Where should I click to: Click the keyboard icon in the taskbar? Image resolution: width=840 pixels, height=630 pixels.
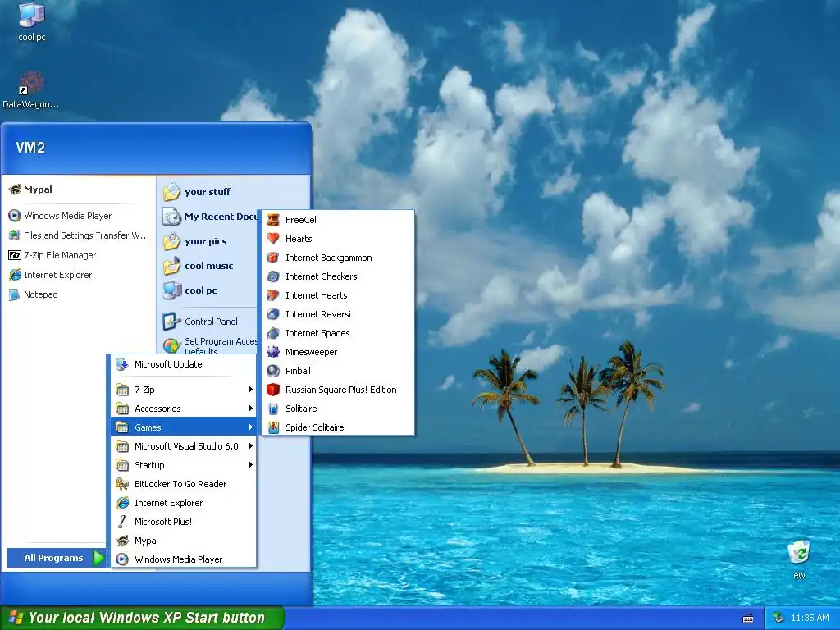click(748, 619)
